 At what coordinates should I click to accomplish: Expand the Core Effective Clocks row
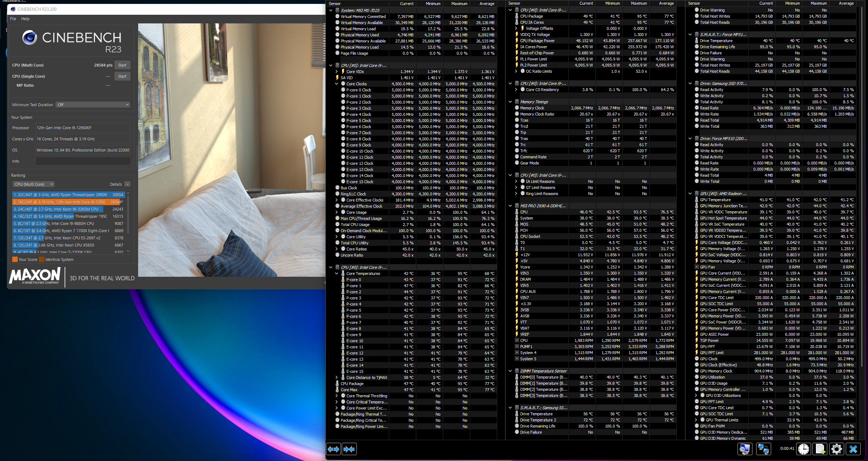[x=337, y=200]
